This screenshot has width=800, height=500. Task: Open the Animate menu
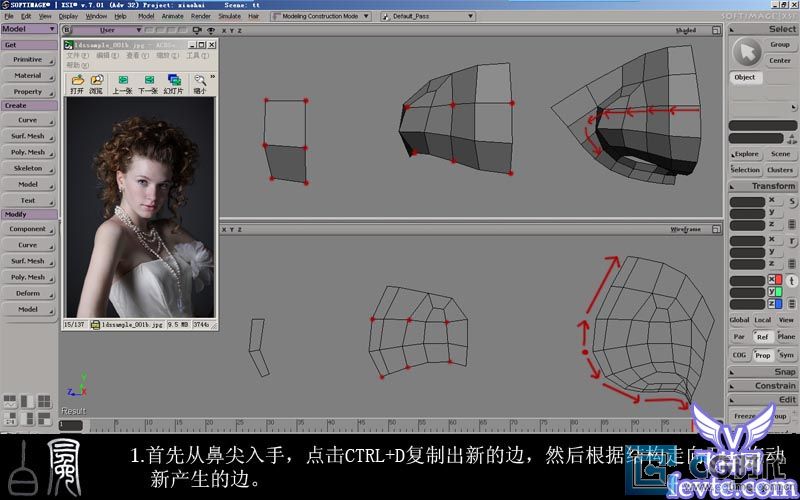(174, 17)
